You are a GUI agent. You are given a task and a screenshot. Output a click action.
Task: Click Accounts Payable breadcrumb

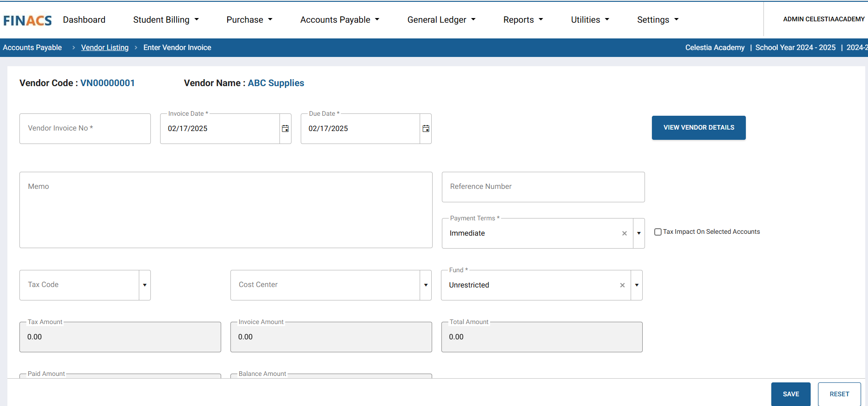click(x=32, y=48)
